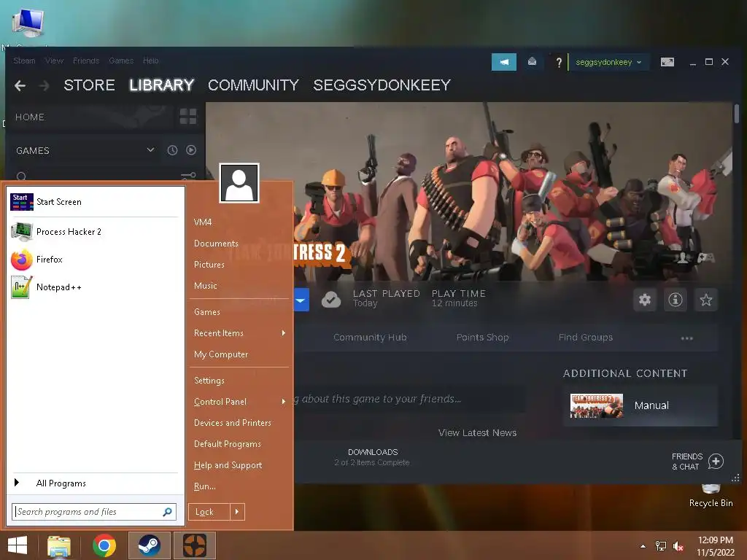Open SEGGSYDONKEEY profile tab

(382, 85)
